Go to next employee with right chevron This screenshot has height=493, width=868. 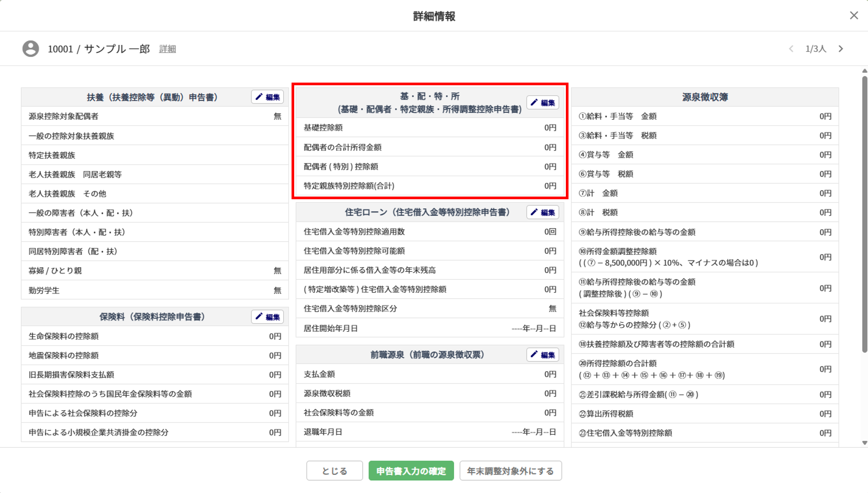coord(841,49)
